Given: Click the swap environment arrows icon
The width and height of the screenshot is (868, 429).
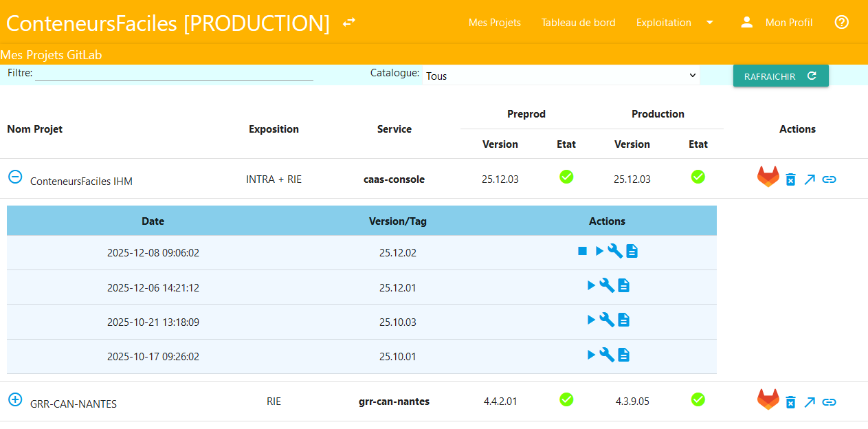Looking at the screenshot, I should tap(349, 22).
